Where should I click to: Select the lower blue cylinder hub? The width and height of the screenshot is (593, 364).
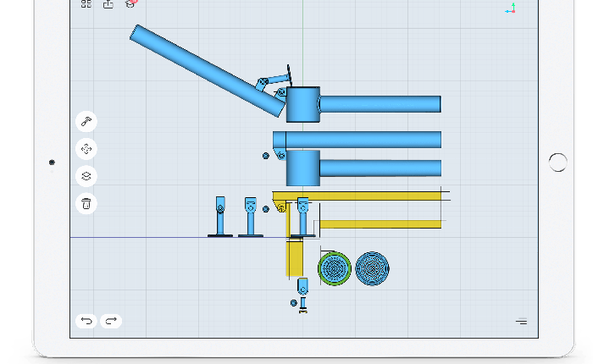click(303, 168)
